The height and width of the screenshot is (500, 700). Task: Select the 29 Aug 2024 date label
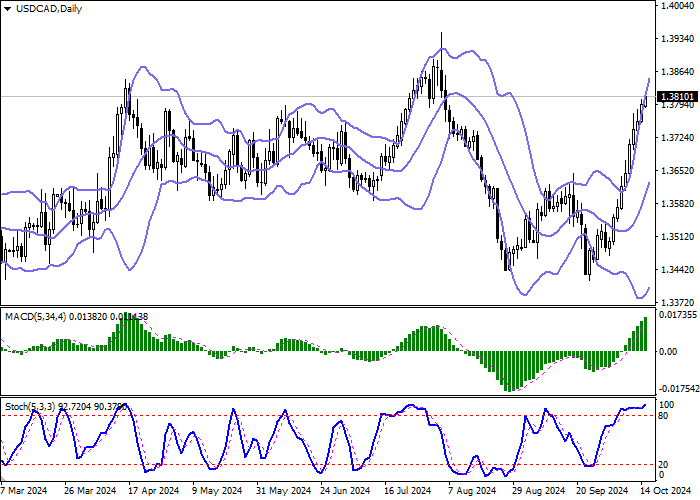click(x=537, y=491)
